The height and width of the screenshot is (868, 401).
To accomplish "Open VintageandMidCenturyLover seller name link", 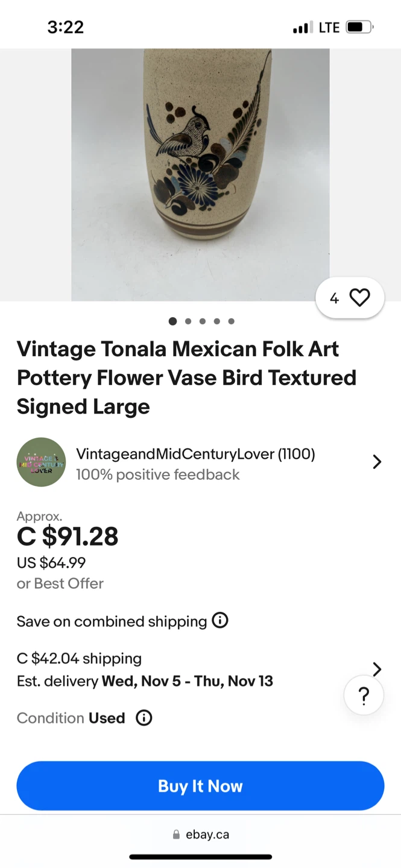I will pyautogui.click(x=195, y=454).
